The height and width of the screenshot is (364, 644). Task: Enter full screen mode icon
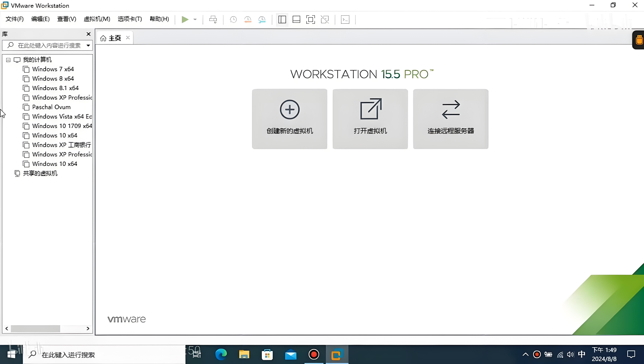[311, 19]
